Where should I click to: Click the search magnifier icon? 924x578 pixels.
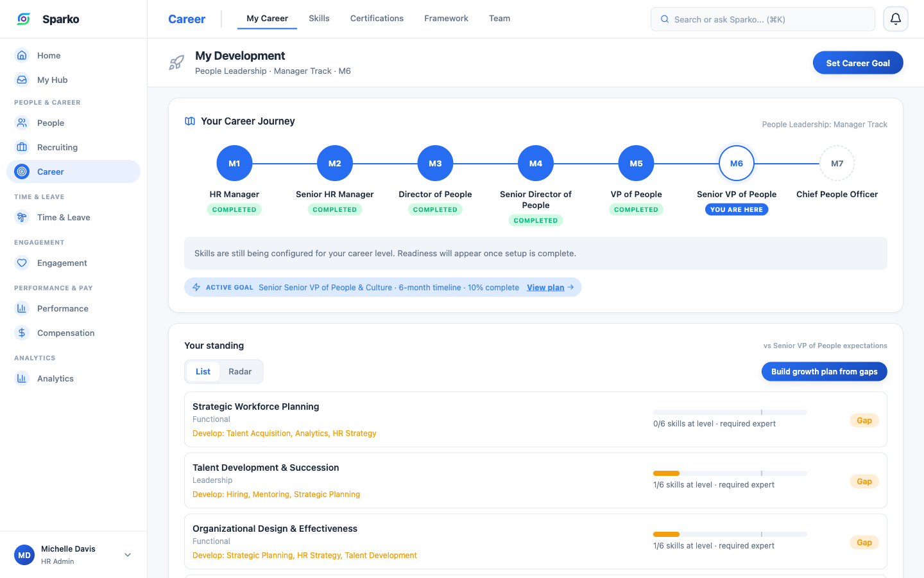(665, 19)
